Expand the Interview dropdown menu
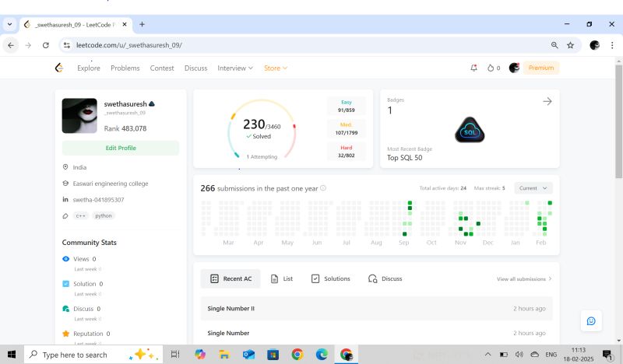Viewport: 623px width, 364px height. (235, 68)
